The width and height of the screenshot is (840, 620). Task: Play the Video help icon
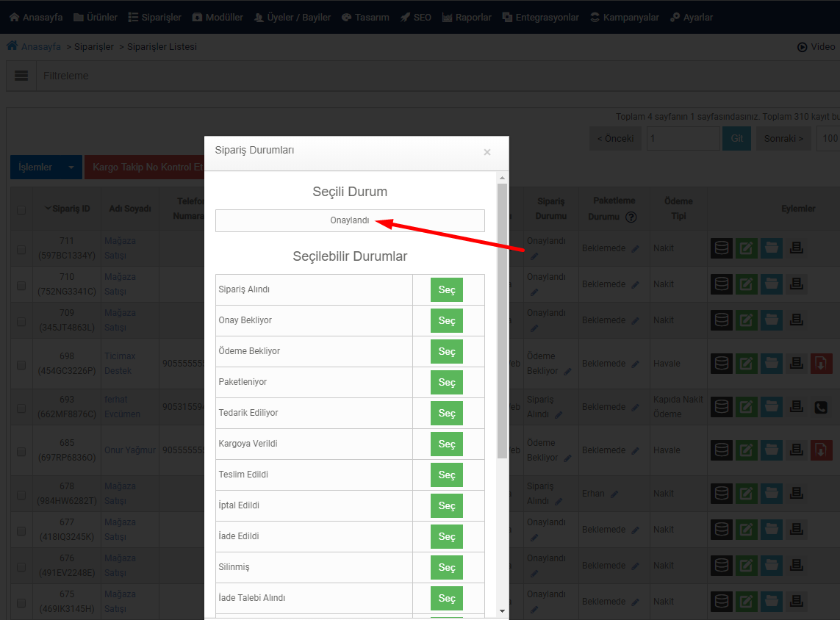pos(802,47)
